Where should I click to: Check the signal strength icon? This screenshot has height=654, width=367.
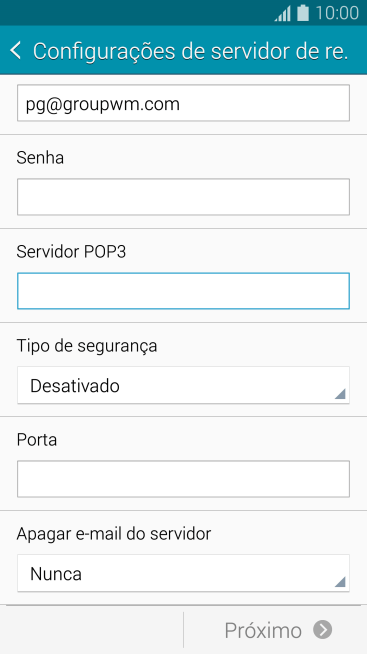coord(283,13)
